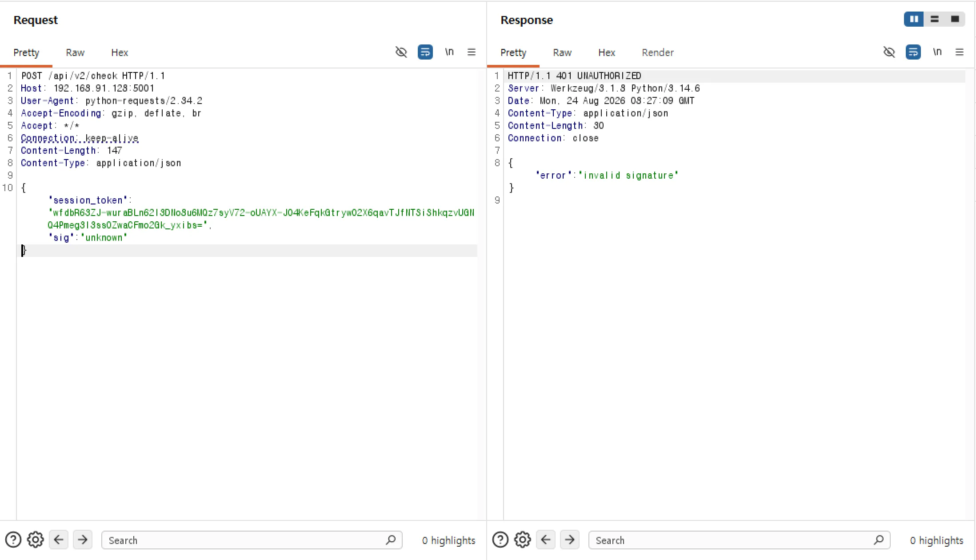The height and width of the screenshot is (560, 976).
Task: Focus the Response search field
Action: [739, 540]
